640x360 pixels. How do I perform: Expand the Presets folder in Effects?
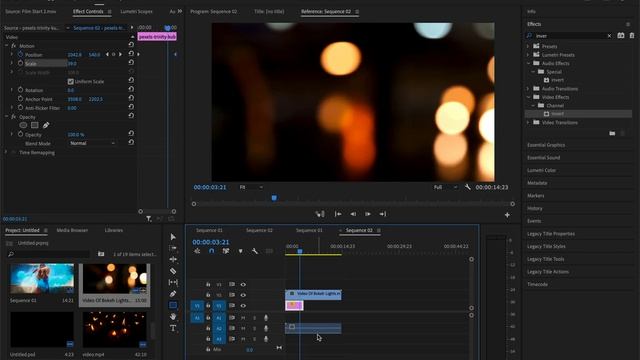point(528,46)
